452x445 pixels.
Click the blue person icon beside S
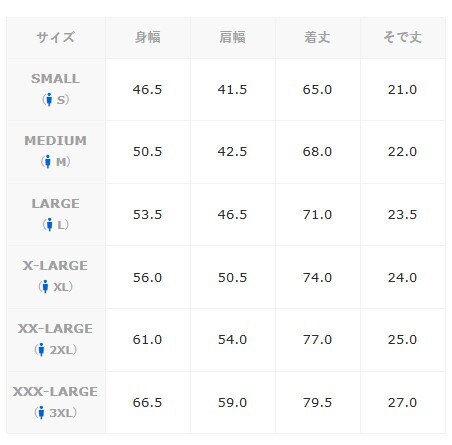49,99
